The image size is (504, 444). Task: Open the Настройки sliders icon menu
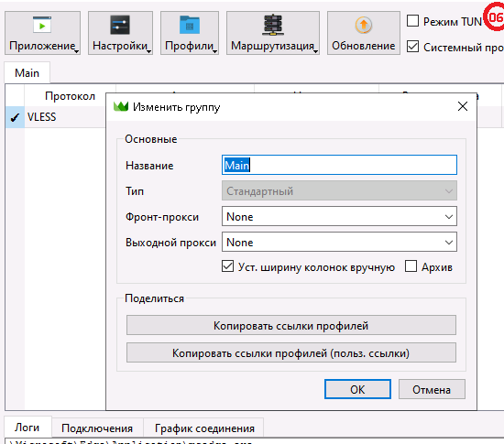[x=120, y=33]
